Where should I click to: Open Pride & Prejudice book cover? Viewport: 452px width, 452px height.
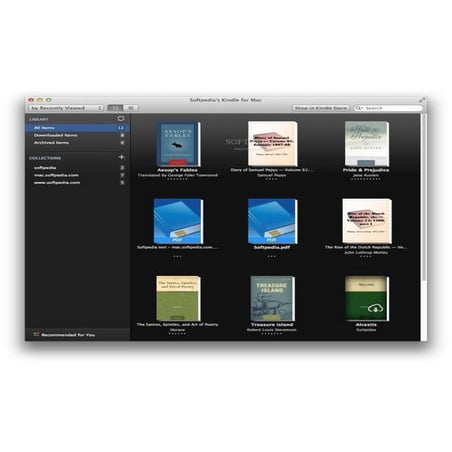point(367,144)
